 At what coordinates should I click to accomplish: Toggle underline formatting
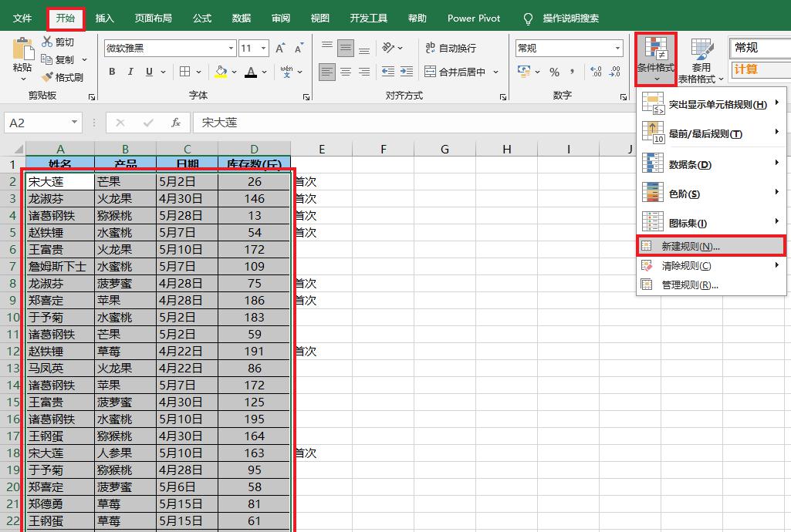tap(149, 72)
